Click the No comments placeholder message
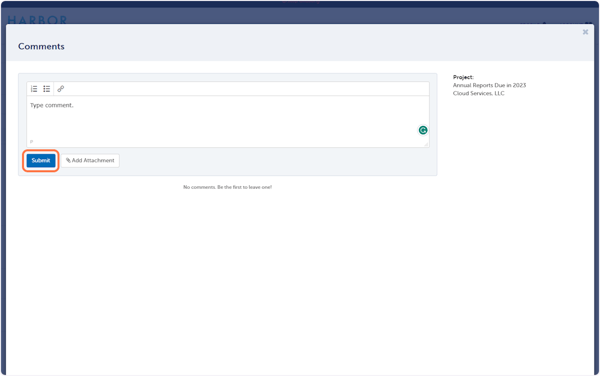This screenshot has width=600, height=376. pos(228,187)
